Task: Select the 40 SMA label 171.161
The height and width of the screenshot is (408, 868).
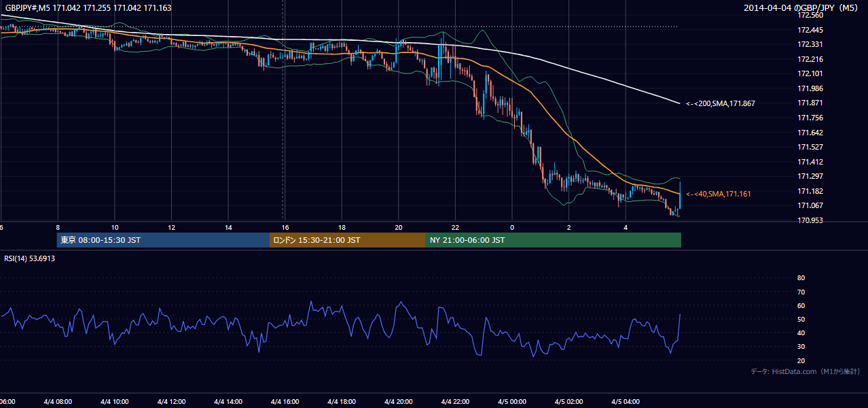Action: click(719, 194)
